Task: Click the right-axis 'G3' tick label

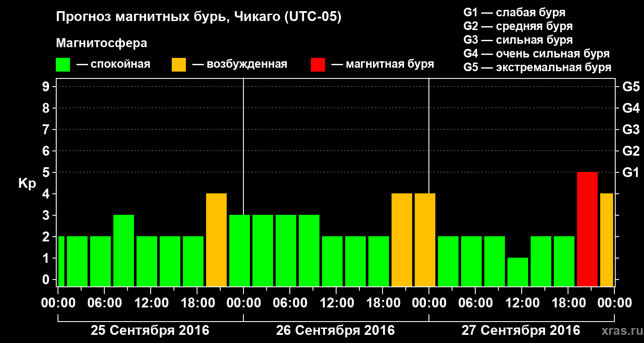Action: coord(631,129)
